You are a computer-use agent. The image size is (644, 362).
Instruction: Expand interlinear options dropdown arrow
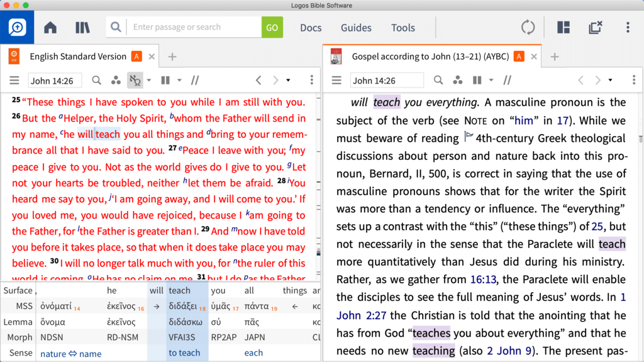tap(148, 80)
